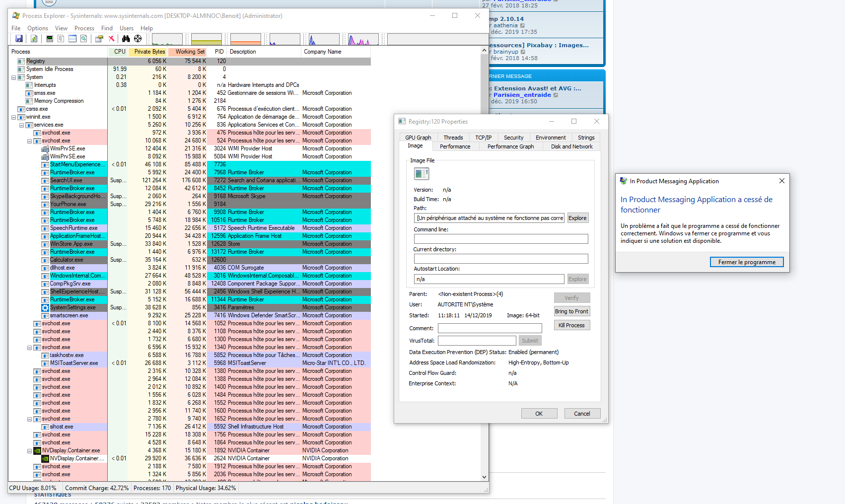Click the Command line text field
845x504 pixels.
pos(501,239)
